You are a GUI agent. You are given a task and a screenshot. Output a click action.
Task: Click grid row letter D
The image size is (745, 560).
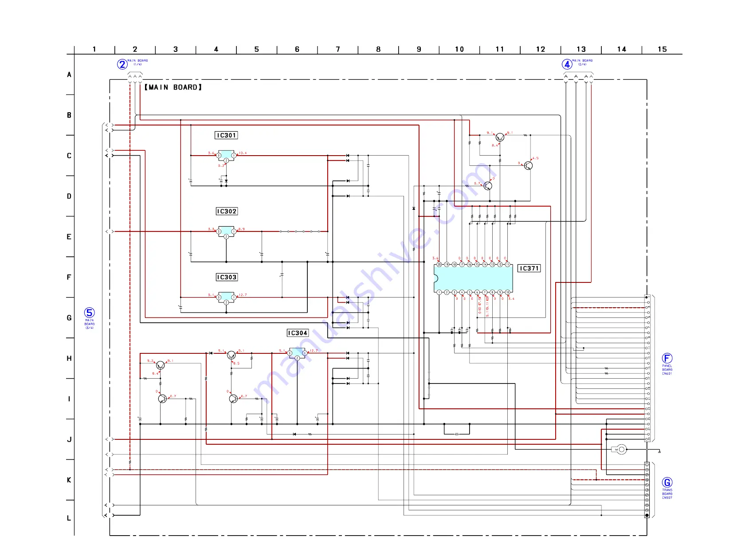click(x=69, y=196)
